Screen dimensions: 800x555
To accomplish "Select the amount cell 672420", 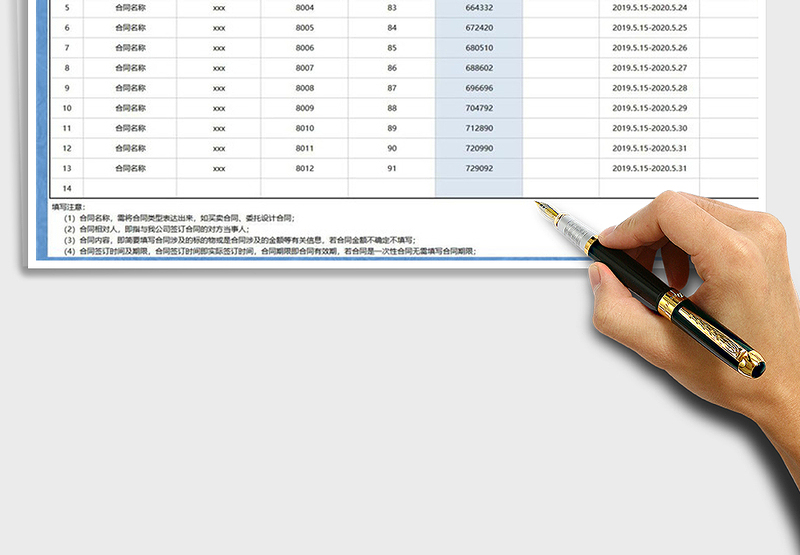I will tap(479, 28).
